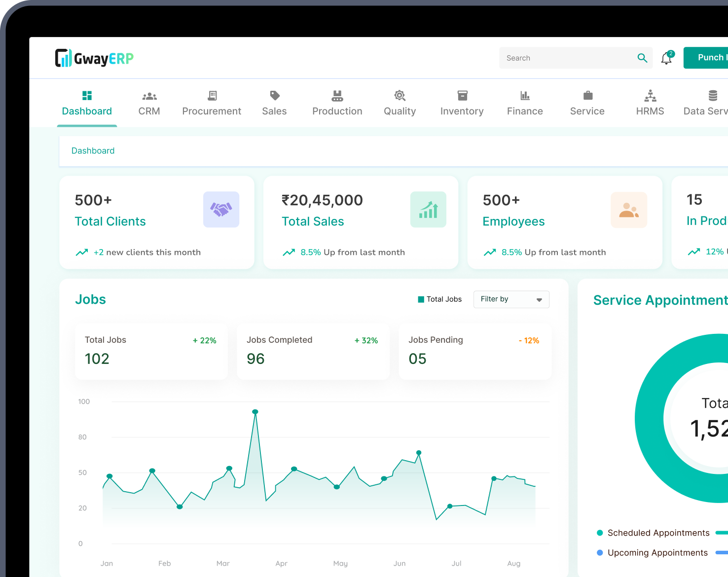This screenshot has width=728, height=577.
Task: Click the Procurement module icon
Action: click(x=212, y=96)
